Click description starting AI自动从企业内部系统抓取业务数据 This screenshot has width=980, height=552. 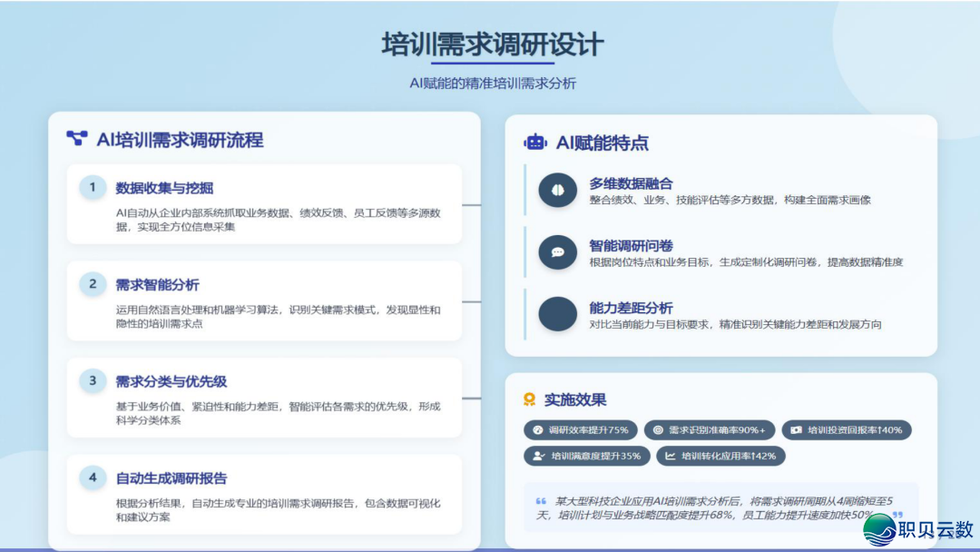(279, 220)
